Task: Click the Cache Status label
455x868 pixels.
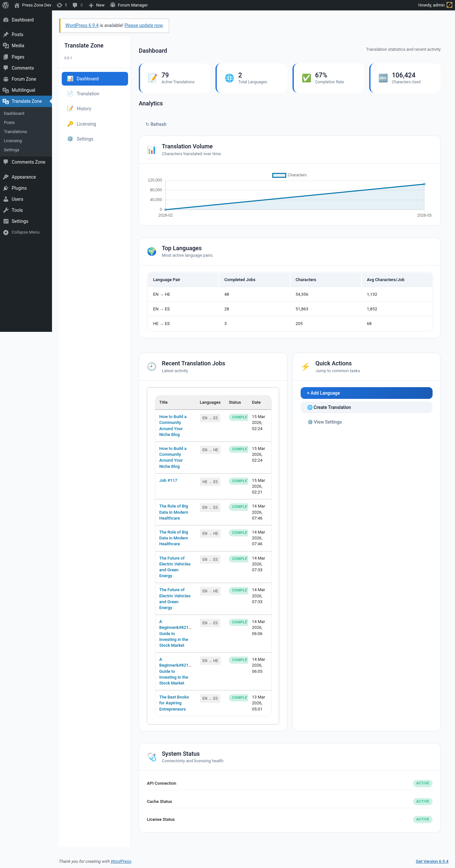Action: click(x=159, y=801)
